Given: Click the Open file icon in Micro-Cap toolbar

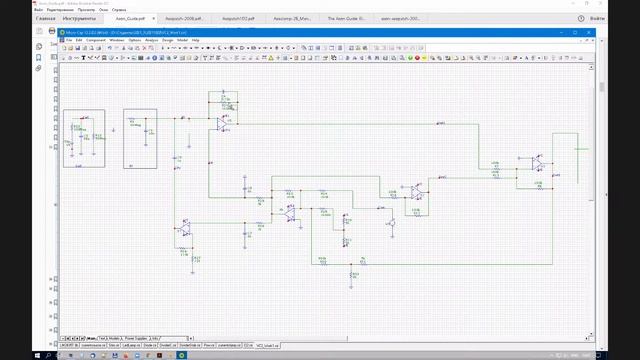Looking at the screenshot, I should pos(71,48).
